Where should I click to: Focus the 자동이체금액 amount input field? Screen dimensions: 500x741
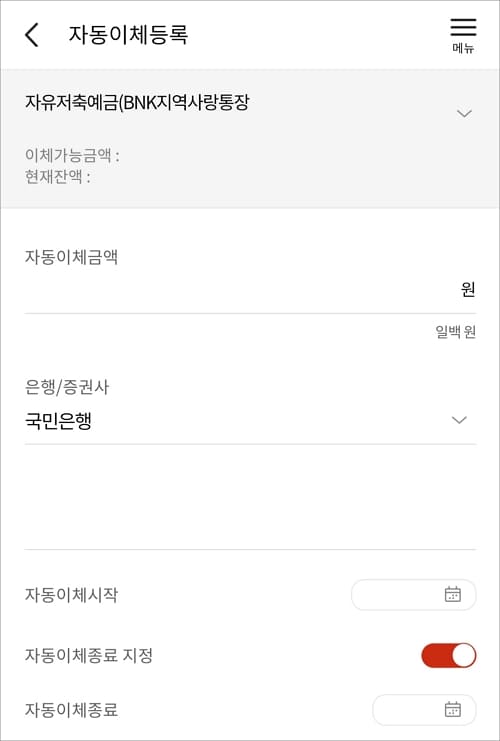click(250, 290)
